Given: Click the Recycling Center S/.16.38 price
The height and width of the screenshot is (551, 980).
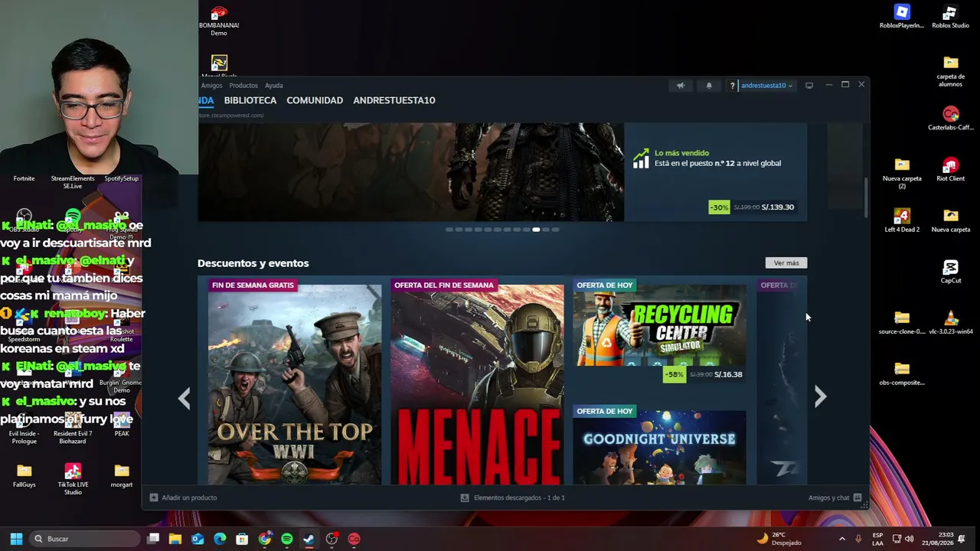Looking at the screenshot, I should click(728, 375).
